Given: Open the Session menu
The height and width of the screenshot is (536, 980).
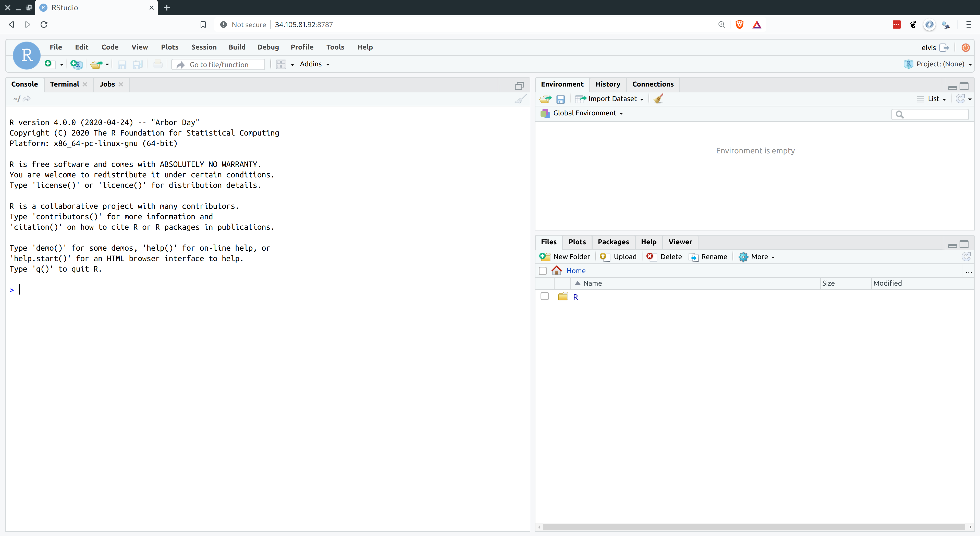Looking at the screenshot, I should pos(204,47).
